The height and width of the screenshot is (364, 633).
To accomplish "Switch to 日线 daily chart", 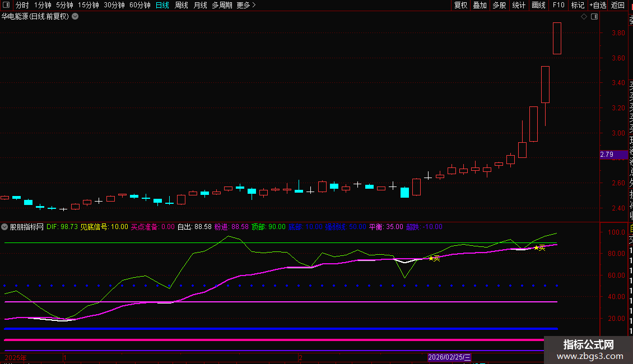I will click(x=162, y=5).
